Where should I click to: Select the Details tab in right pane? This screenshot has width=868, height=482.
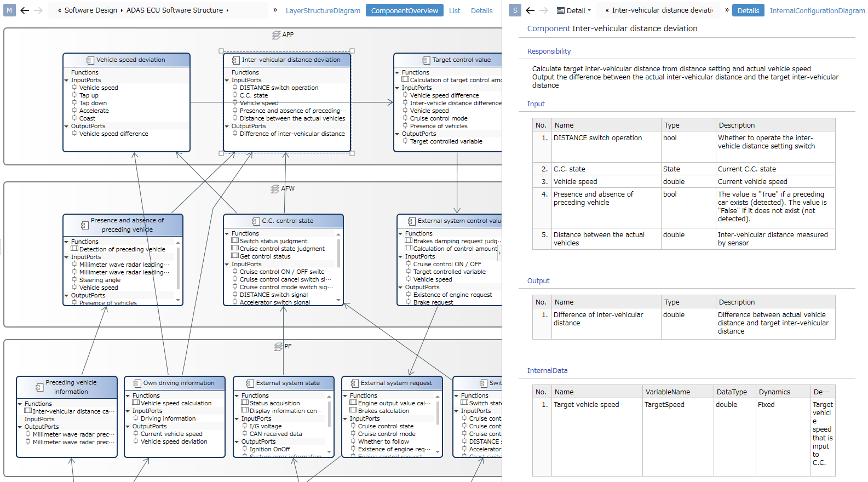click(x=748, y=10)
